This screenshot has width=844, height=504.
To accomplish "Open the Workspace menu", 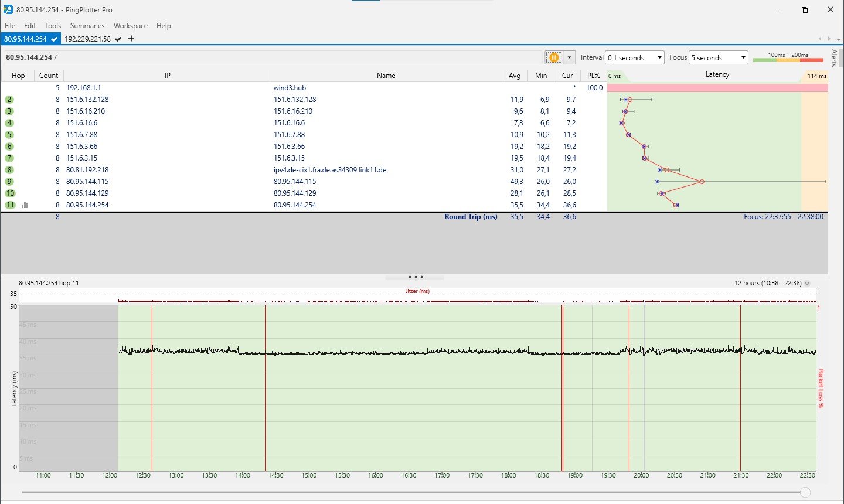I will point(131,26).
